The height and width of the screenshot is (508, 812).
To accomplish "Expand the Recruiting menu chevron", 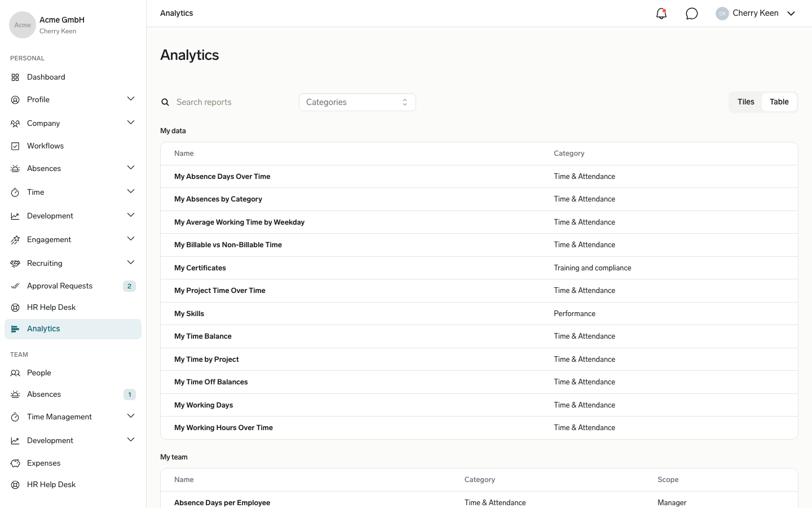I will coord(131,262).
